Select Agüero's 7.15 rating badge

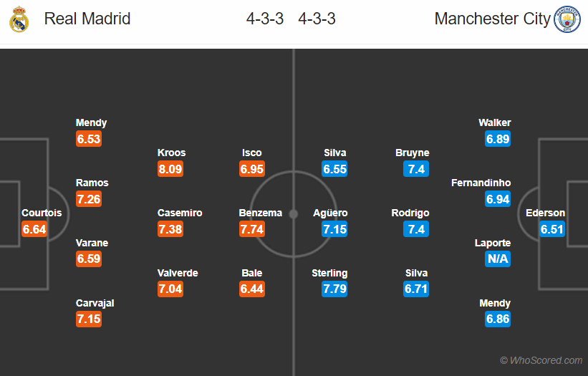(x=334, y=229)
